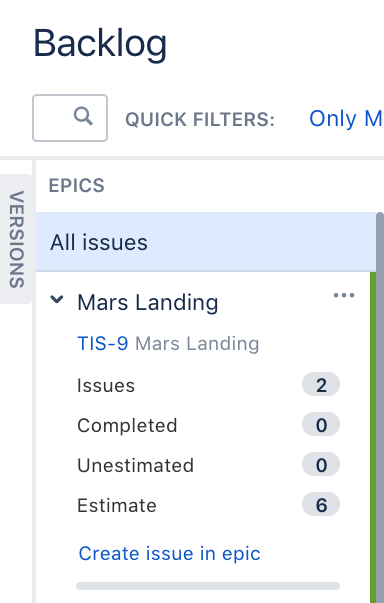This screenshot has width=384, height=603.
Task: Click the epics panel scrollbar
Action: point(380,408)
